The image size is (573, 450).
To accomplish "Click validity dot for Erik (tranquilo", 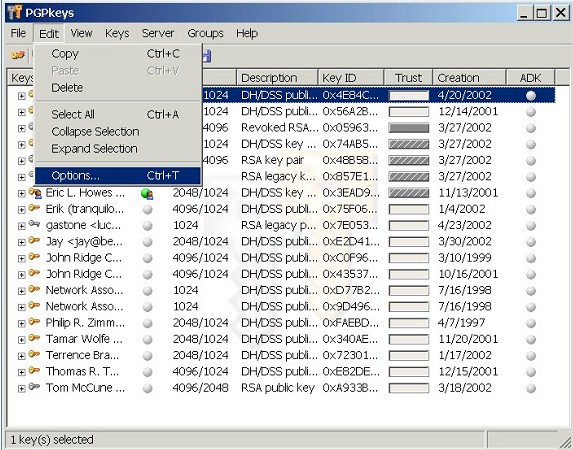I will coord(147,209).
